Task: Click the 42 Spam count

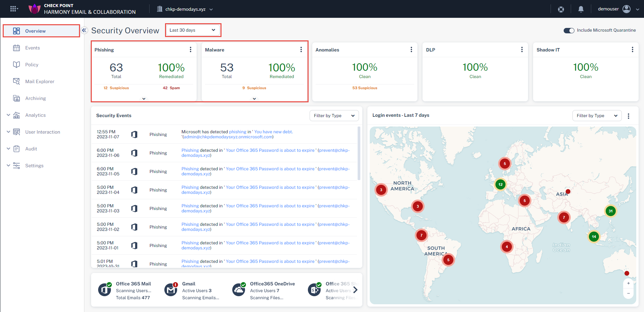Action: point(171,88)
